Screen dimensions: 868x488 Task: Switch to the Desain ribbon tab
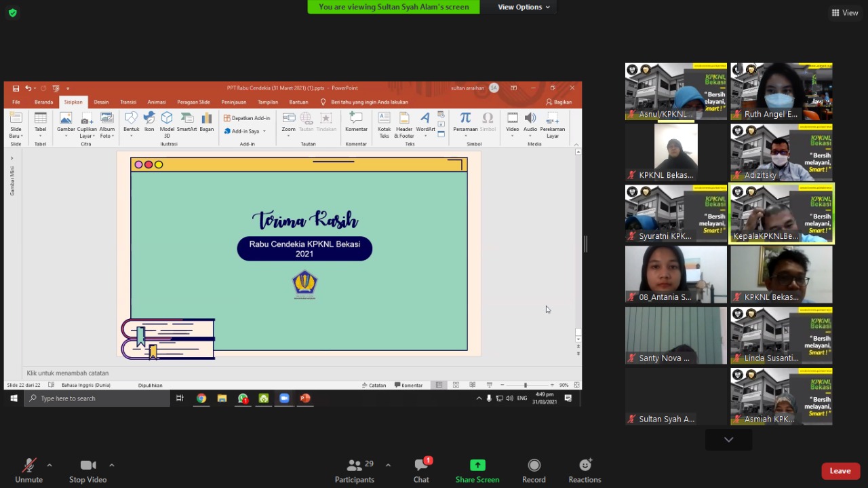[101, 102]
